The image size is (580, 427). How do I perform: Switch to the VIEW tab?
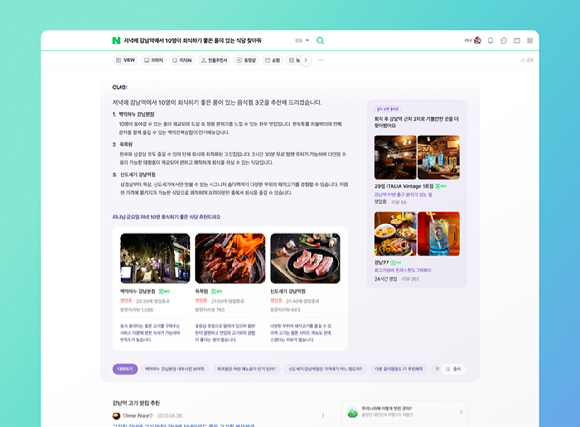[x=125, y=60]
